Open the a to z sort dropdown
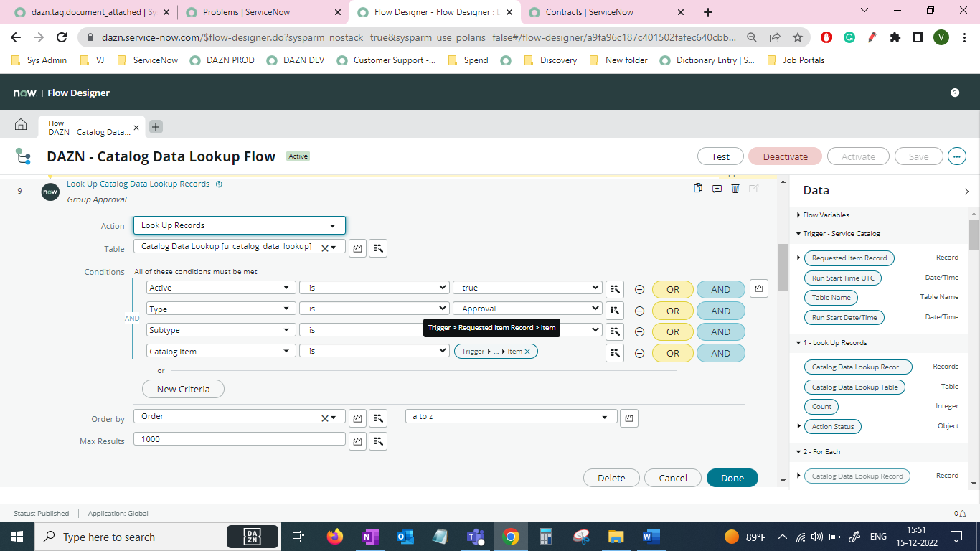The width and height of the screenshot is (980, 551). 512,416
